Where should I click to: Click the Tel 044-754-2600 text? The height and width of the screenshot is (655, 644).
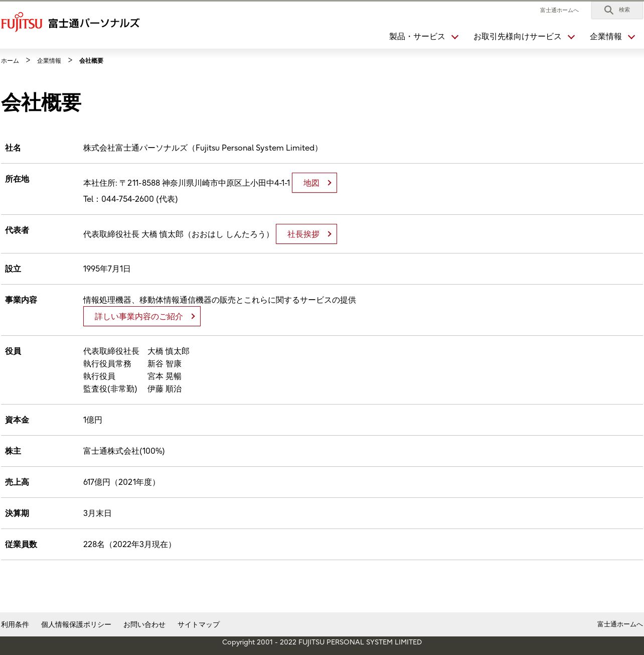pos(130,199)
